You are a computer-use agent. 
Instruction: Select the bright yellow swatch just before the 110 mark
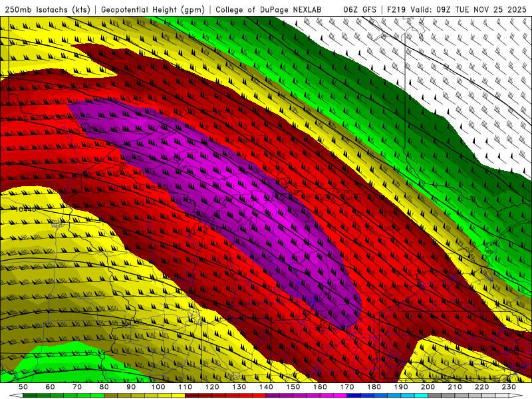tap(178, 396)
